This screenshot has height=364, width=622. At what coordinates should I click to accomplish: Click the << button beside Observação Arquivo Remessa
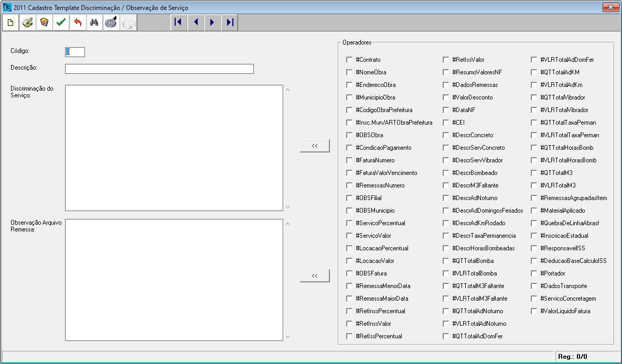coord(315,275)
